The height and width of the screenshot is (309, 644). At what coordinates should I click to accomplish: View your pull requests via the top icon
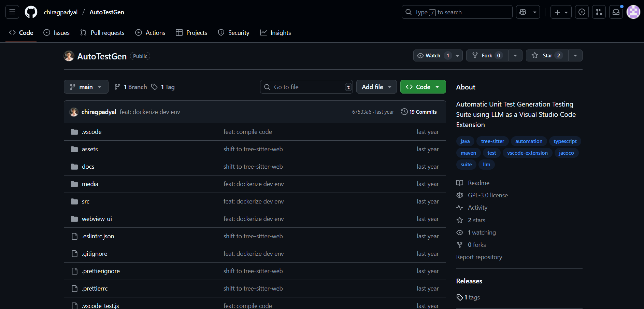coord(599,12)
